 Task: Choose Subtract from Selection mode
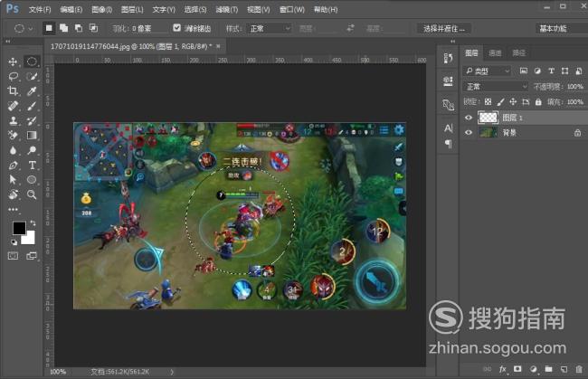click(x=79, y=28)
